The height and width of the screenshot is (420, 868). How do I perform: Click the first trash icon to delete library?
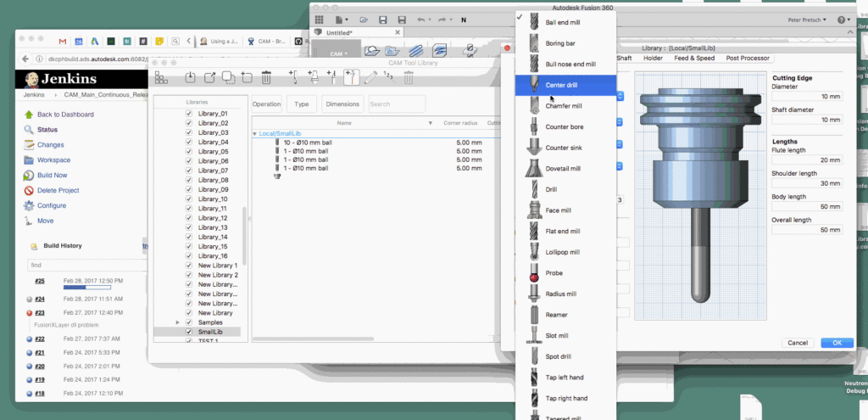click(x=265, y=77)
